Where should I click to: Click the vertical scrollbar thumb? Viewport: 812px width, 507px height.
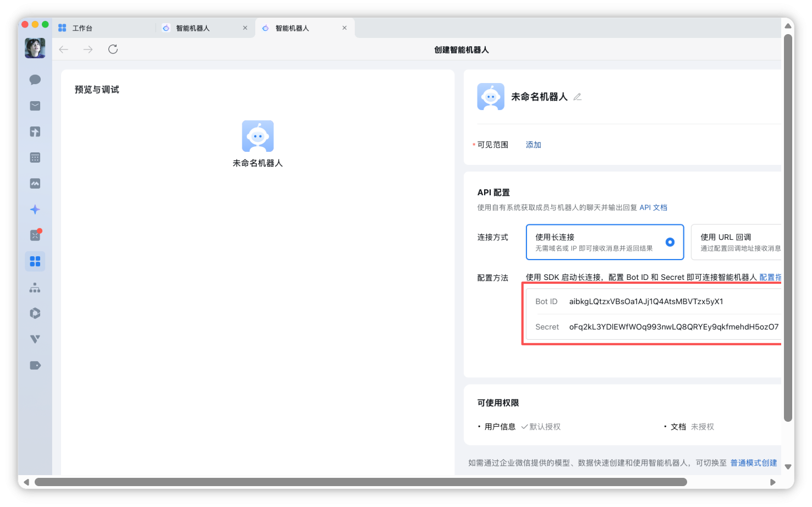coord(788,228)
